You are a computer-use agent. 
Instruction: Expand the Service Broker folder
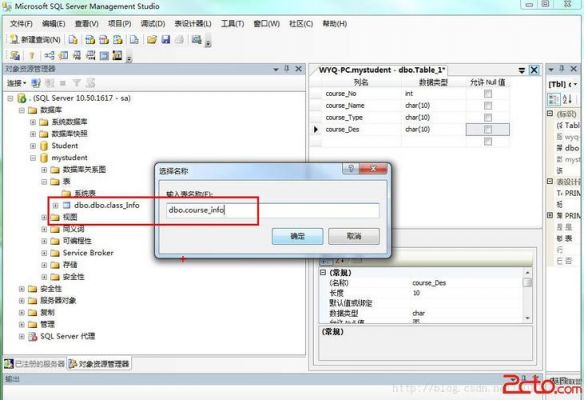coord(44,253)
